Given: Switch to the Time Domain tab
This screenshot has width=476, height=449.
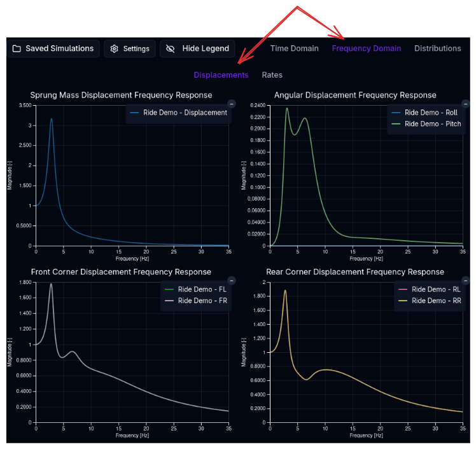Looking at the screenshot, I should [x=294, y=48].
